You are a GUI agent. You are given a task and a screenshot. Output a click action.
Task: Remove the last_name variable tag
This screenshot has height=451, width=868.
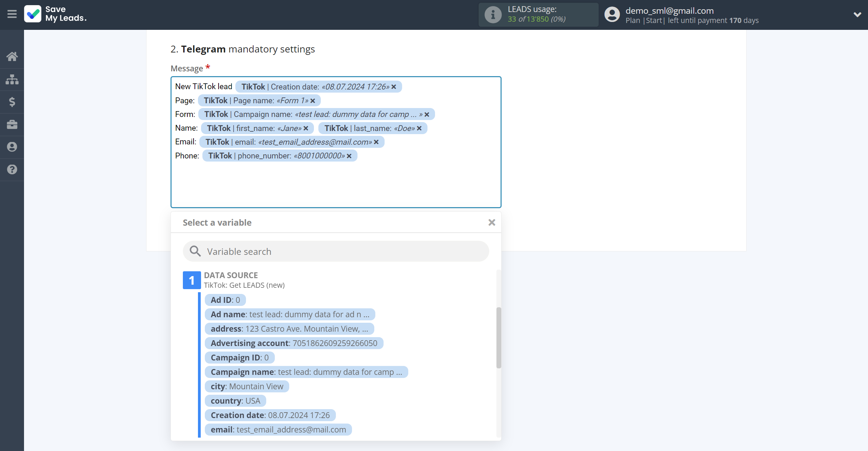click(x=419, y=128)
